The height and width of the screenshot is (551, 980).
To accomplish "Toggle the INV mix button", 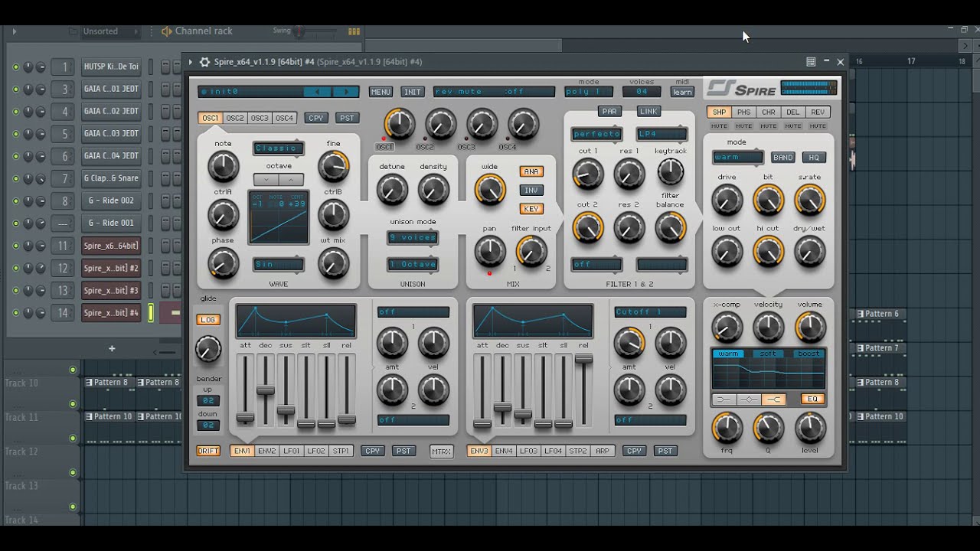I will pos(531,190).
